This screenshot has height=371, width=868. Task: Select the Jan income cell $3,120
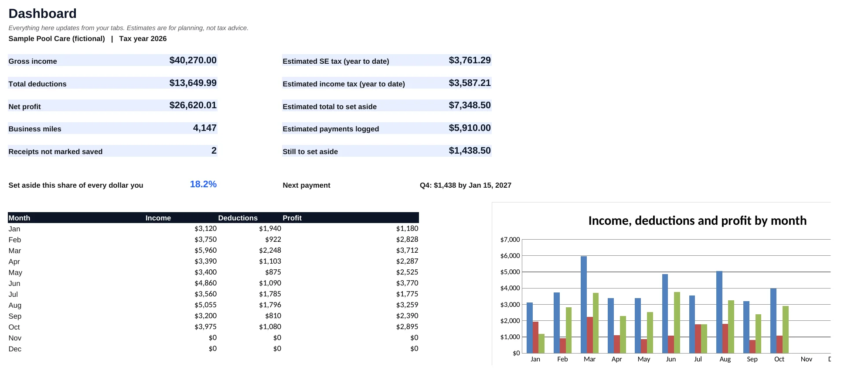tap(205, 228)
